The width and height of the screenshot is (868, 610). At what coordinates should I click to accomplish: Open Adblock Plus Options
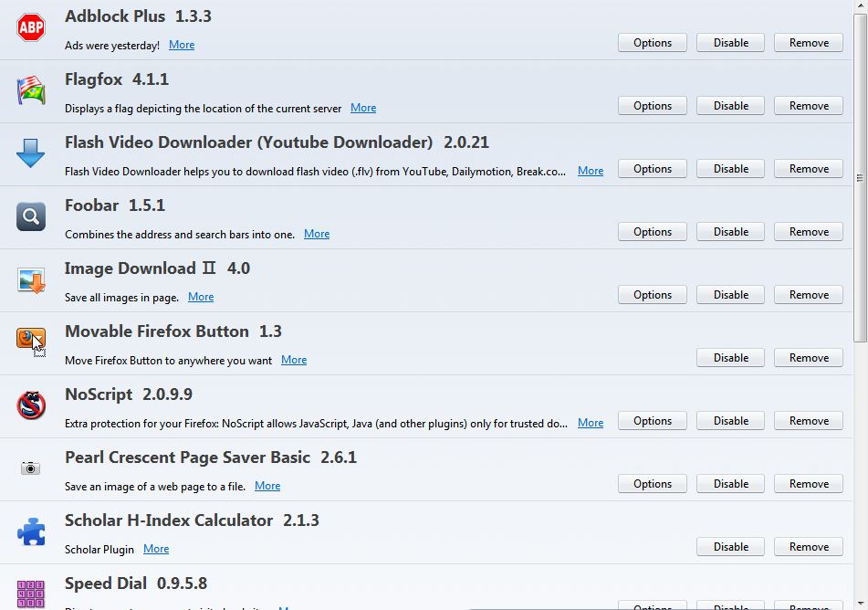pyautogui.click(x=652, y=43)
